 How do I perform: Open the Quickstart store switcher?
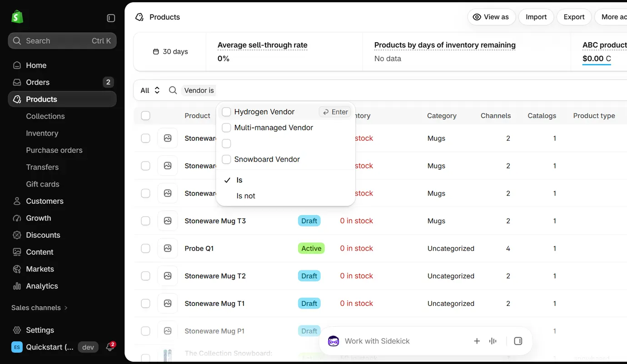click(x=42, y=347)
